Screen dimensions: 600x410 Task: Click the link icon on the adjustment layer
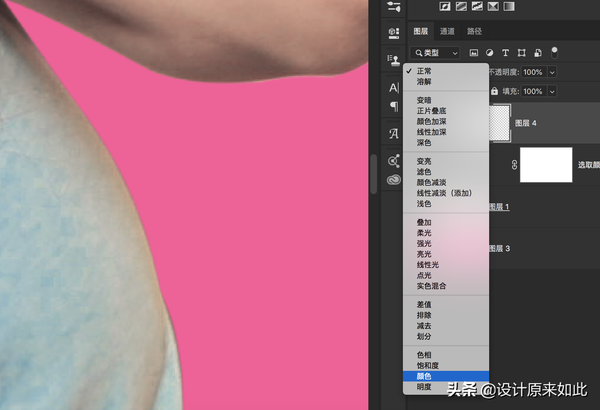[513, 164]
